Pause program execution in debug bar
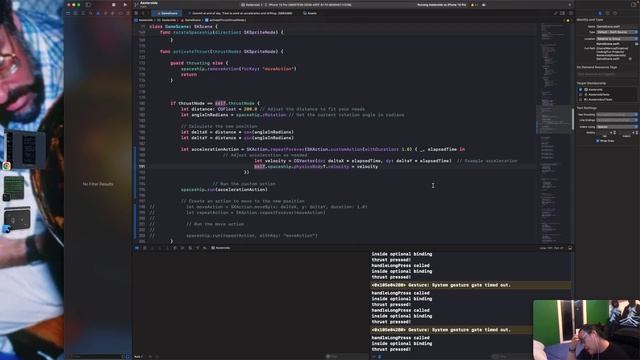Screen dimensions: 640x360 tap(152, 248)
